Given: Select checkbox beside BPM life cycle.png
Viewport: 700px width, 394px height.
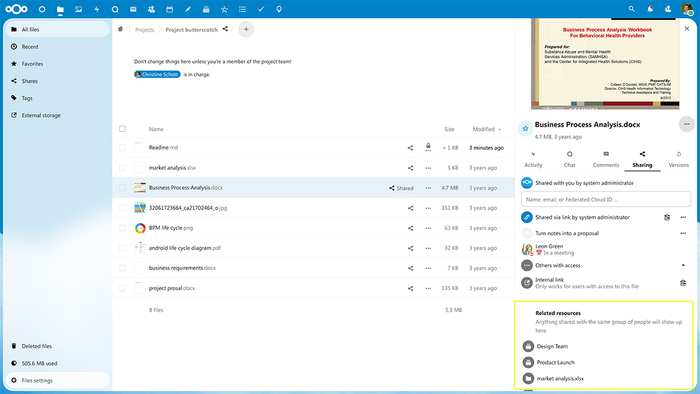Looking at the screenshot, I should tap(122, 228).
